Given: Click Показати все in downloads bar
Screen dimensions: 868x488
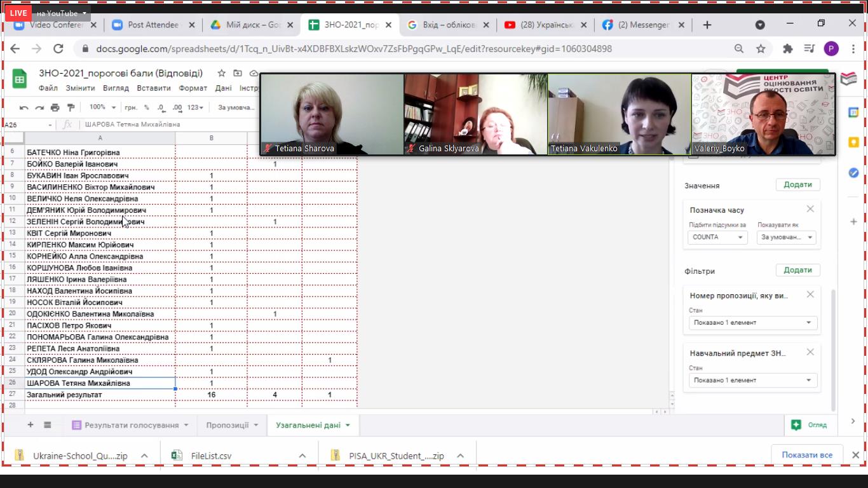Looking at the screenshot, I should tap(807, 455).
